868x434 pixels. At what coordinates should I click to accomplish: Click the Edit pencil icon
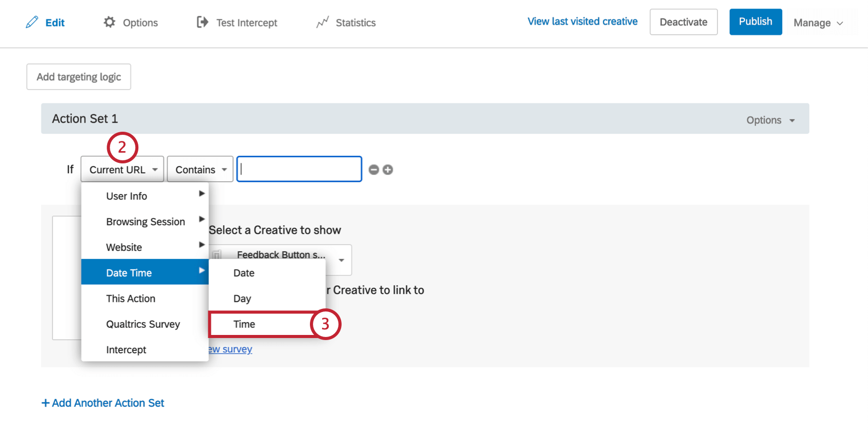[32, 22]
